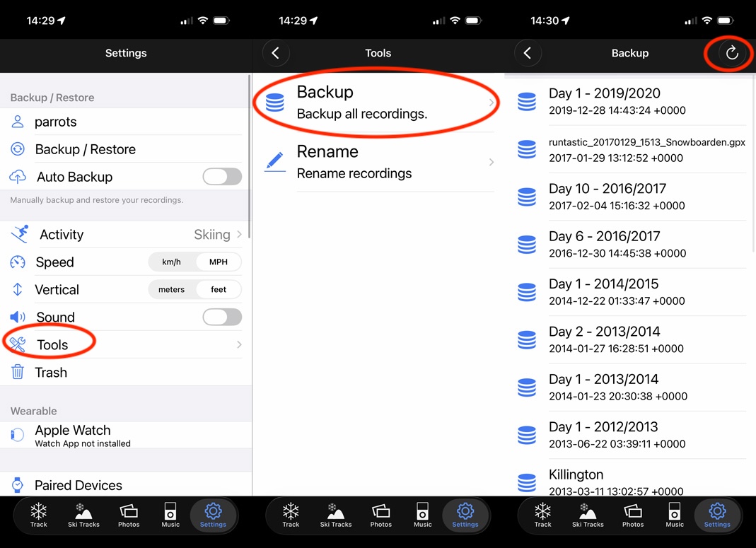The image size is (756, 548).
Task: Tap the pencil icon beside Rename
Action: click(x=274, y=162)
